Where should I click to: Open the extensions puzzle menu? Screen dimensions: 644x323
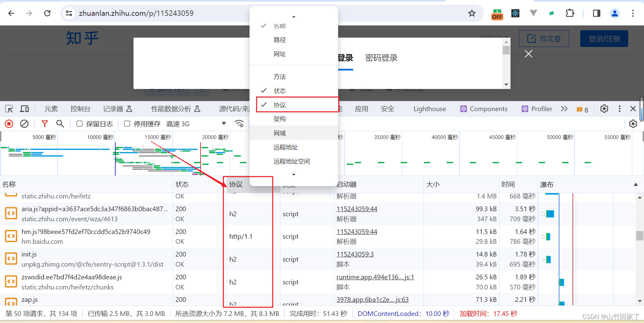click(x=570, y=13)
